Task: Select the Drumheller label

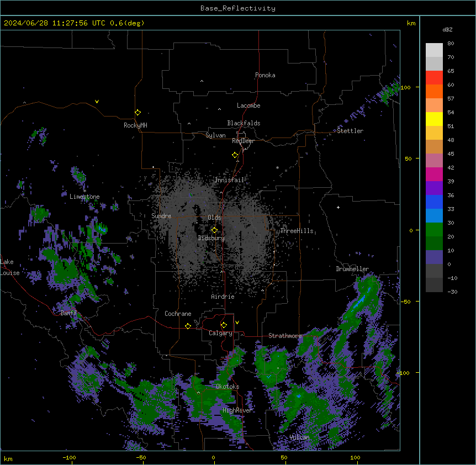Action: 352,269
